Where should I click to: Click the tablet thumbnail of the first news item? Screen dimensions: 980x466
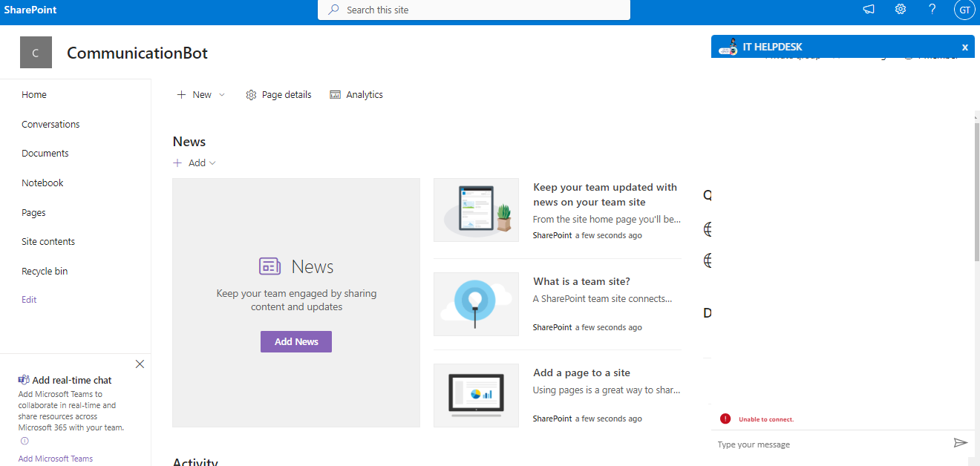[476, 210]
